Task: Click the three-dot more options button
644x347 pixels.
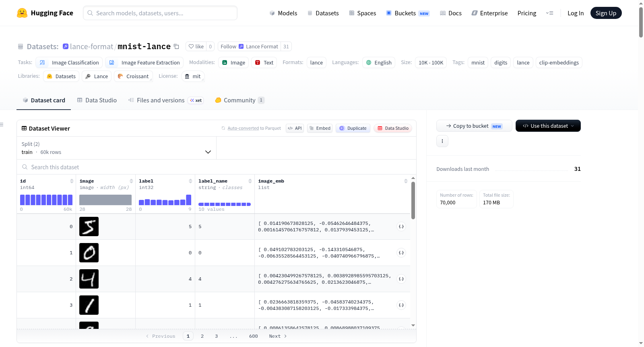Action: (x=442, y=141)
